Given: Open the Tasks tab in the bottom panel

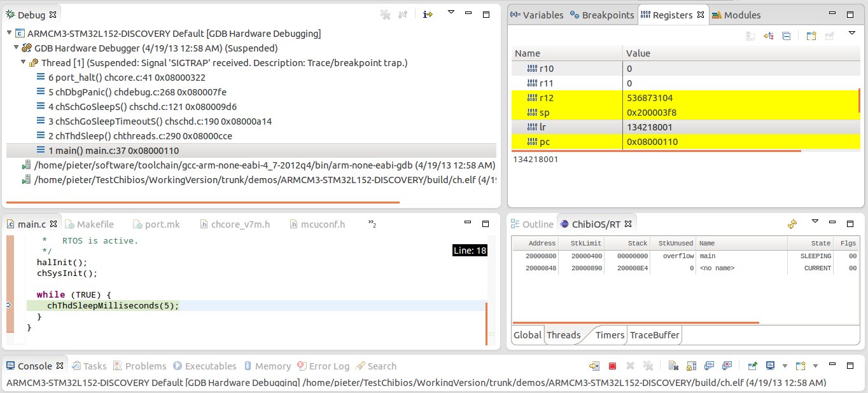Looking at the screenshot, I should [x=88, y=366].
